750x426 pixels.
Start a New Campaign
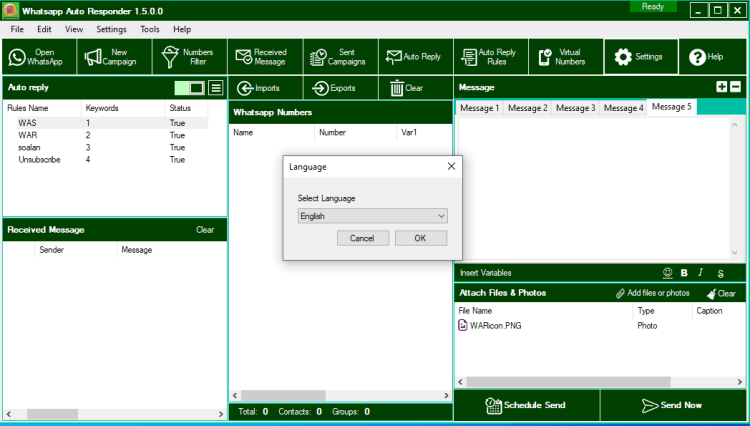114,57
